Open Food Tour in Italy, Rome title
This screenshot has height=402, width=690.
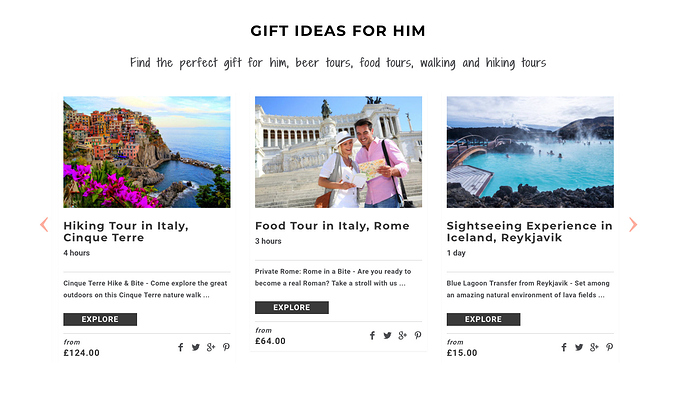pos(332,226)
